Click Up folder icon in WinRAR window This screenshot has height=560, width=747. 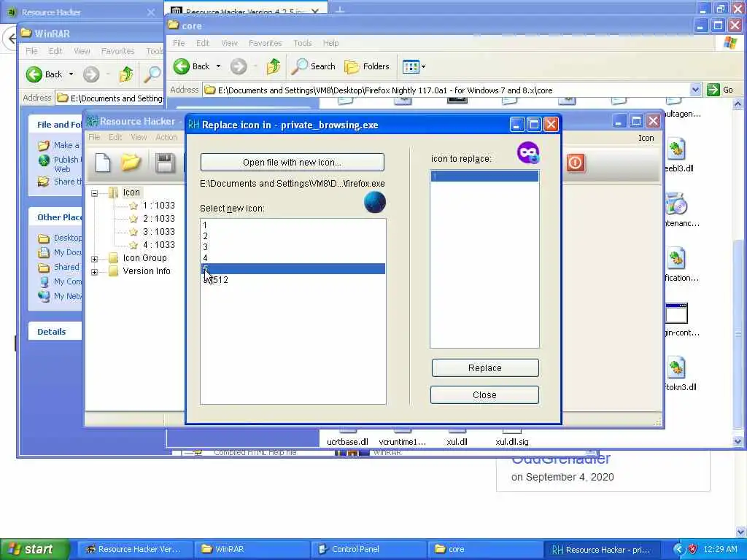(126, 74)
